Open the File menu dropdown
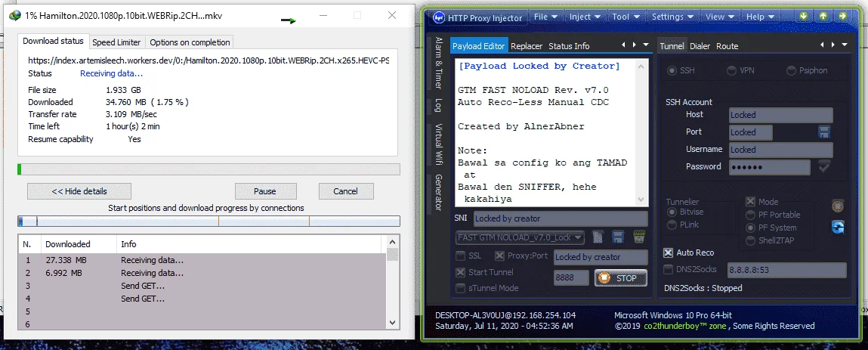Image resolution: width=868 pixels, height=350 pixels. pyautogui.click(x=545, y=17)
